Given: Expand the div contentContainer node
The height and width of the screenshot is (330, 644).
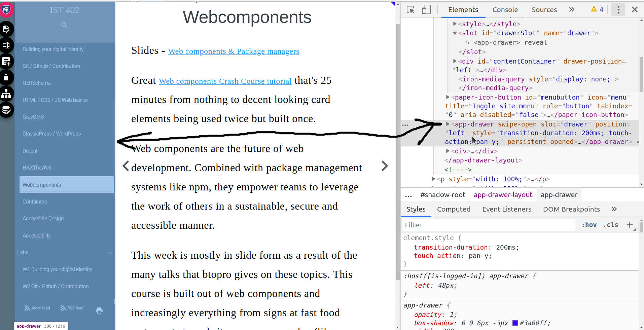Looking at the screenshot, I should coord(455,61).
